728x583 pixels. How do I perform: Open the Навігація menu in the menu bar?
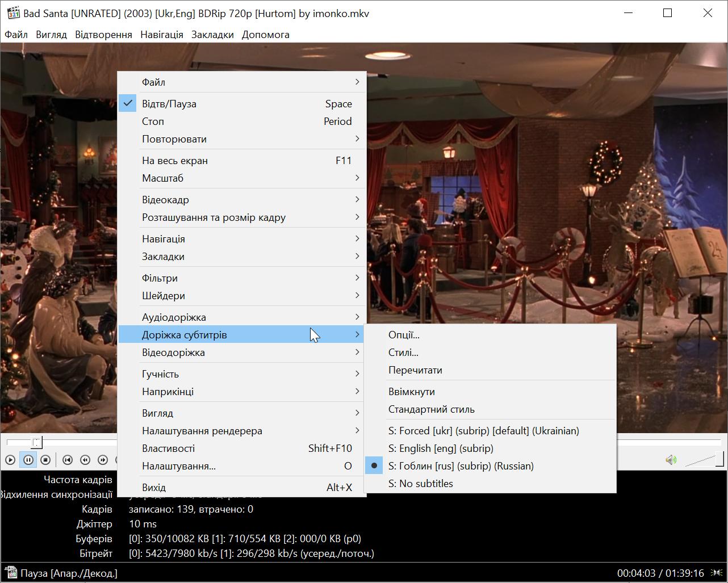pos(162,35)
